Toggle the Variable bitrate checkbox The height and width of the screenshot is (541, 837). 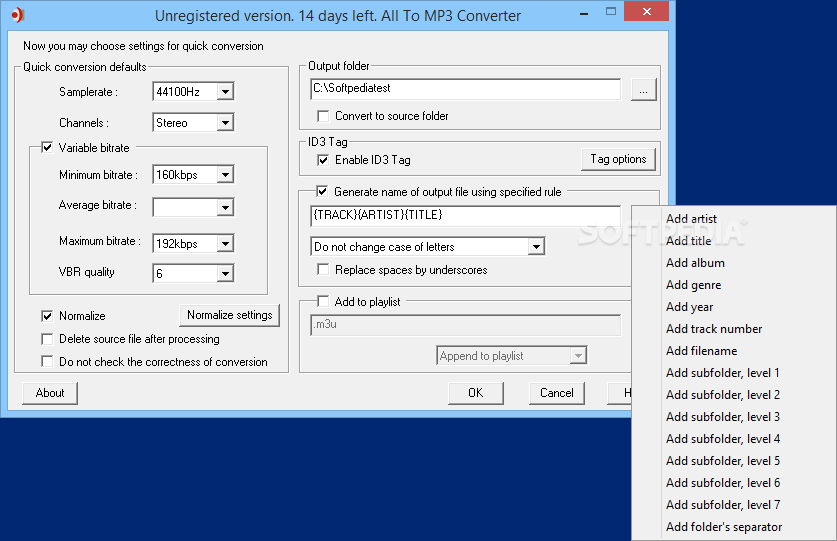pyautogui.click(x=47, y=147)
